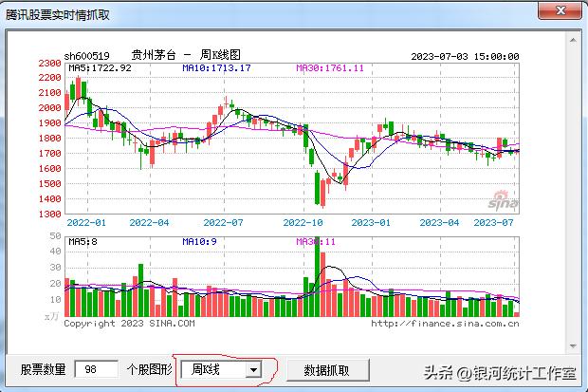Click the 个股图形 label
The width and height of the screenshot is (588, 392).
point(150,370)
